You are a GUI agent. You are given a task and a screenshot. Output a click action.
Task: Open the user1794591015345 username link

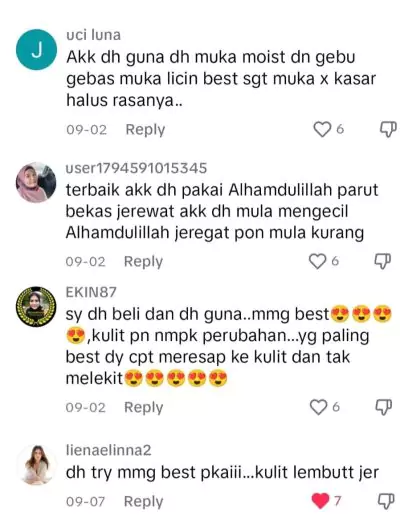[136, 168]
